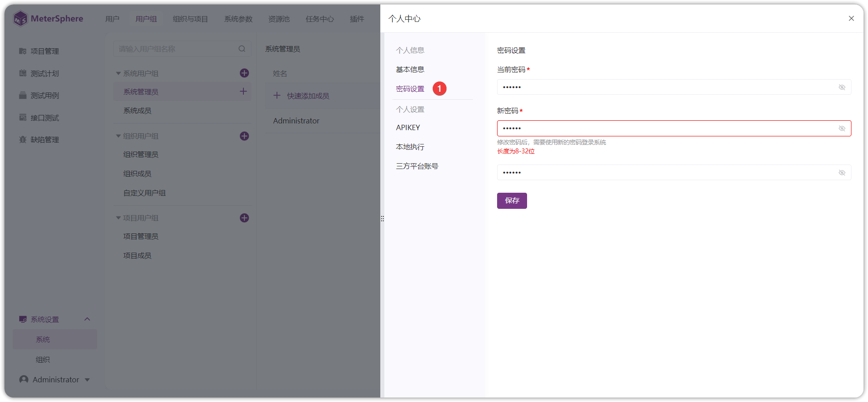Switch to the 用户 tab
The image size is (868, 402).
[112, 19]
